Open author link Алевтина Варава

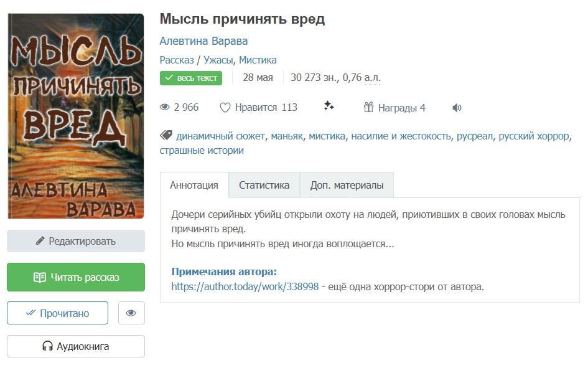(203, 41)
